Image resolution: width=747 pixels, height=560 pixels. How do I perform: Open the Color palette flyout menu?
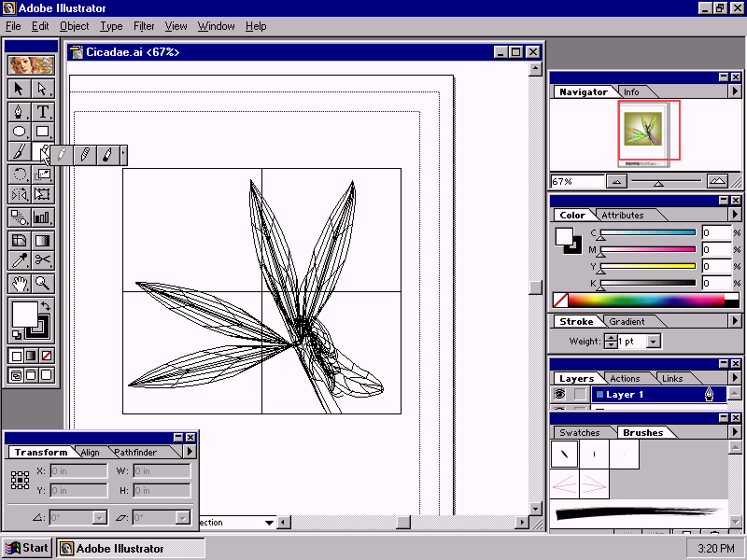click(x=736, y=215)
